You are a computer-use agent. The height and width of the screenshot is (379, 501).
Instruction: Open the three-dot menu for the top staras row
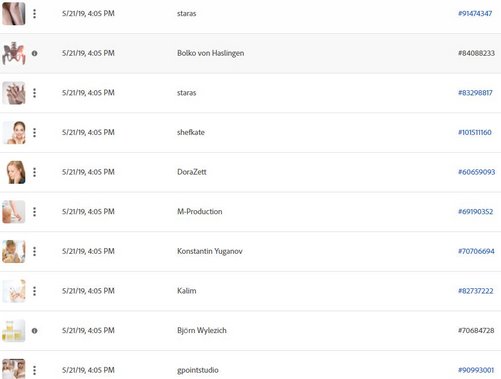[34, 14]
